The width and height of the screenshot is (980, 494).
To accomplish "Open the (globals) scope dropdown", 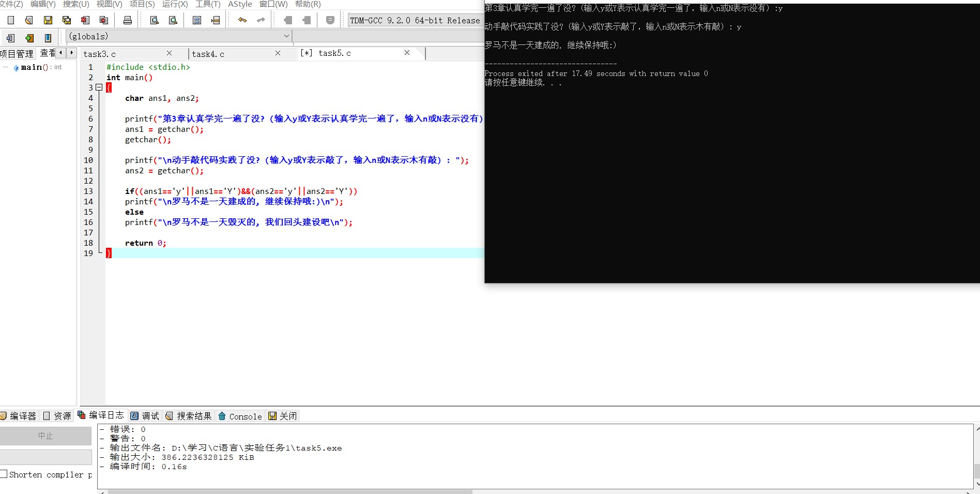I will click(179, 36).
